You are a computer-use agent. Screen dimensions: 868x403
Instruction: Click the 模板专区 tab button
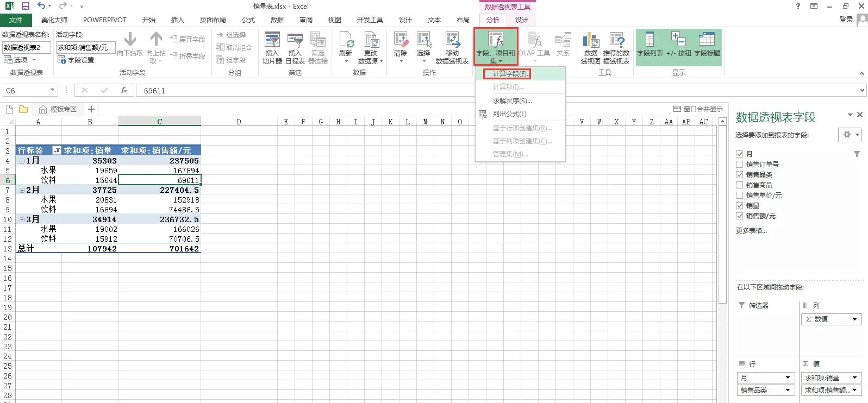tap(58, 109)
